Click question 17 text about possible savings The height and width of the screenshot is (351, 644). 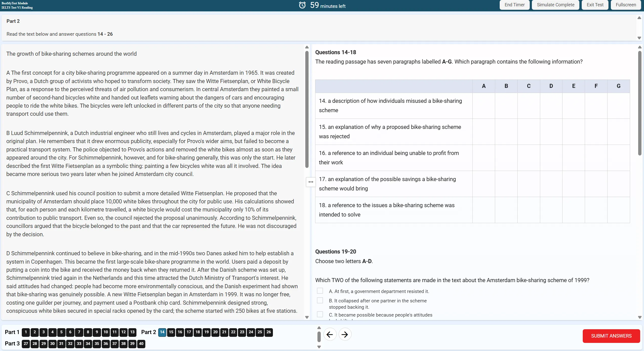coord(387,184)
